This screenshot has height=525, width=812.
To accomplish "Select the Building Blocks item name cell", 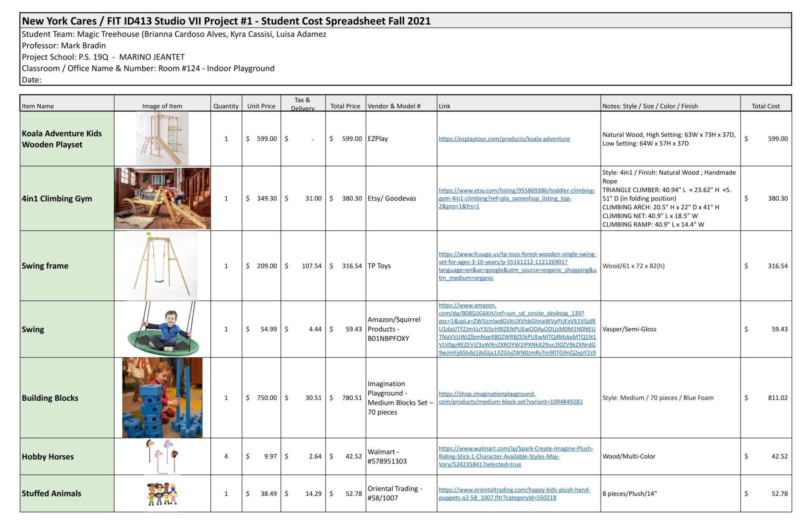I will point(67,398).
